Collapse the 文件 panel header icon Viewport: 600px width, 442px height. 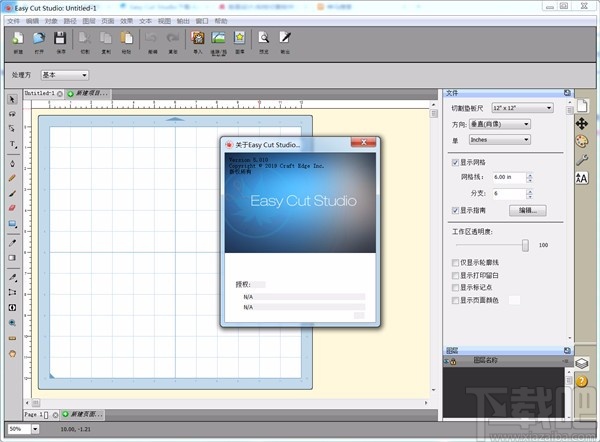click(x=567, y=93)
